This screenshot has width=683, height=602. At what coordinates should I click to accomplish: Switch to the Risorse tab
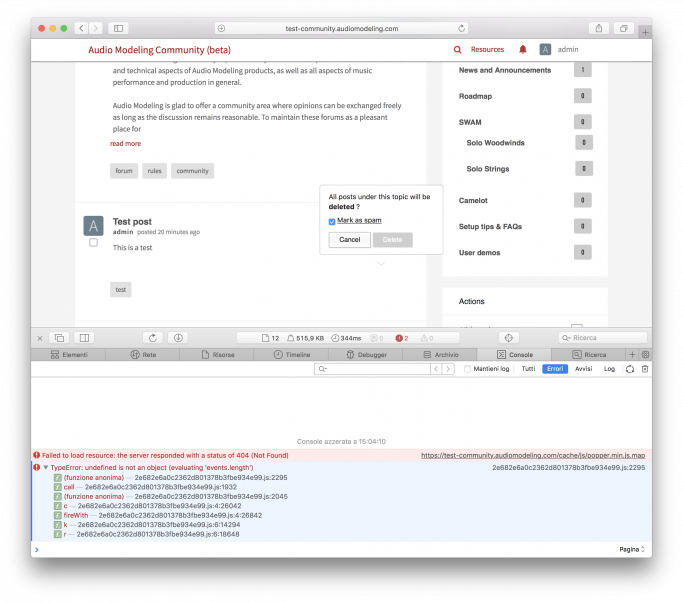click(x=218, y=355)
